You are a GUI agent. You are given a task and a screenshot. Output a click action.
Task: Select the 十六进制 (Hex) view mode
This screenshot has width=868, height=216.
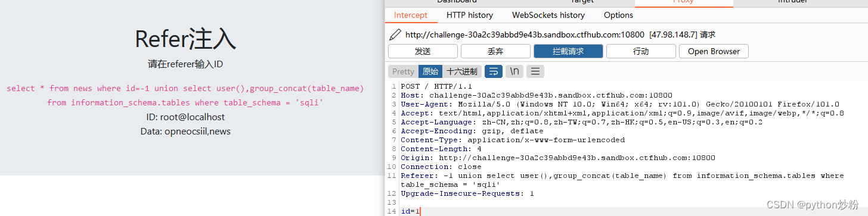(462, 71)
